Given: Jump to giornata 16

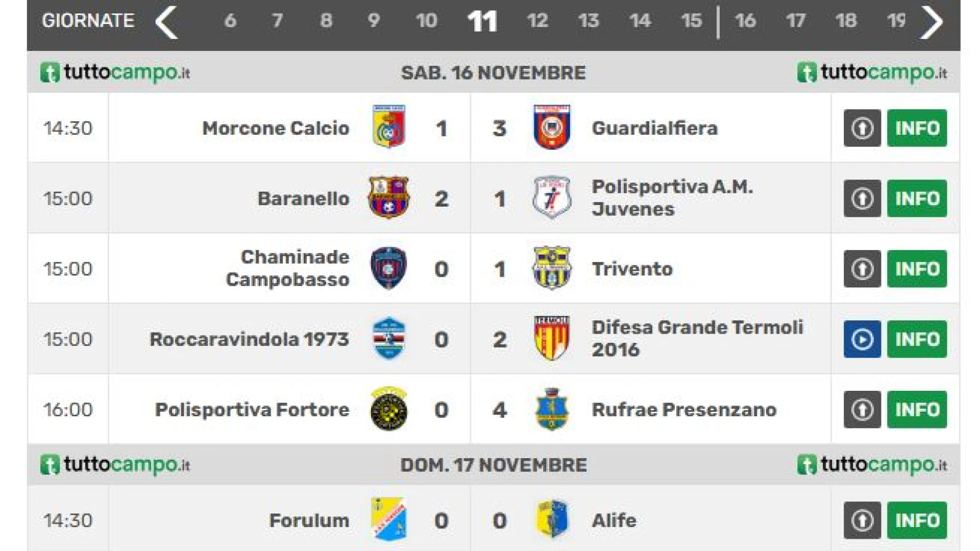Looking at the screenshot, I should tap(745, 21).
